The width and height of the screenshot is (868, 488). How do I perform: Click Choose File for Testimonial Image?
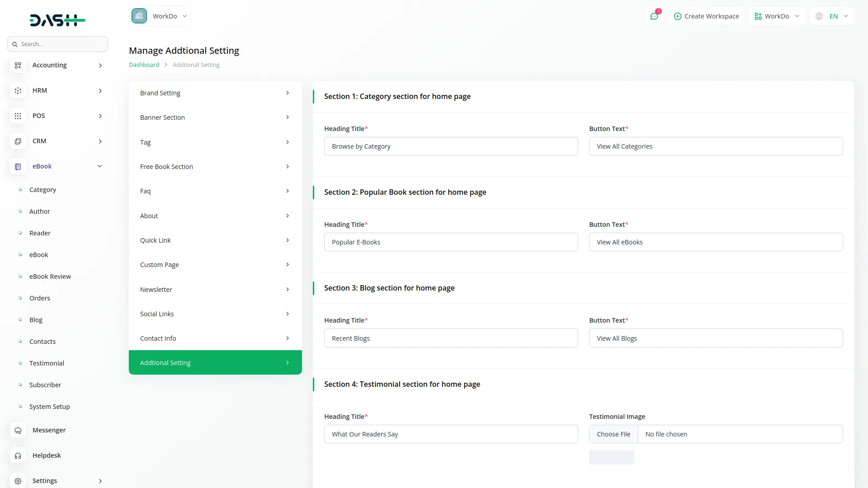pos(613,434)
